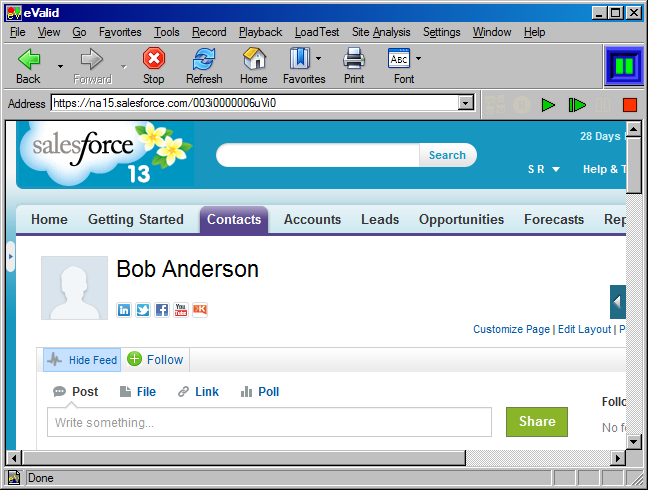Image resolution: width=648 pixels, height=490 pixels.
Task: Click Bob Anderson's profile photo placeholder
Action: 74,288
